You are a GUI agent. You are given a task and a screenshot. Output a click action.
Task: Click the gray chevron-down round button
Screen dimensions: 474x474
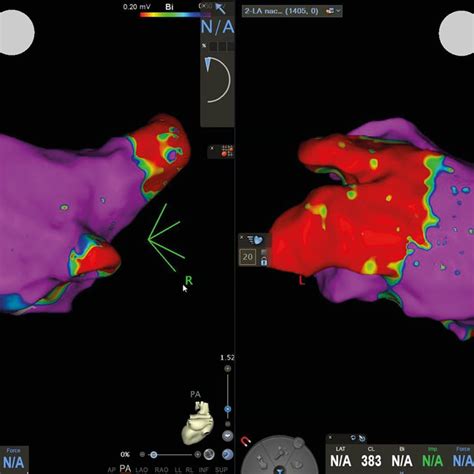[x=228, y=436]
